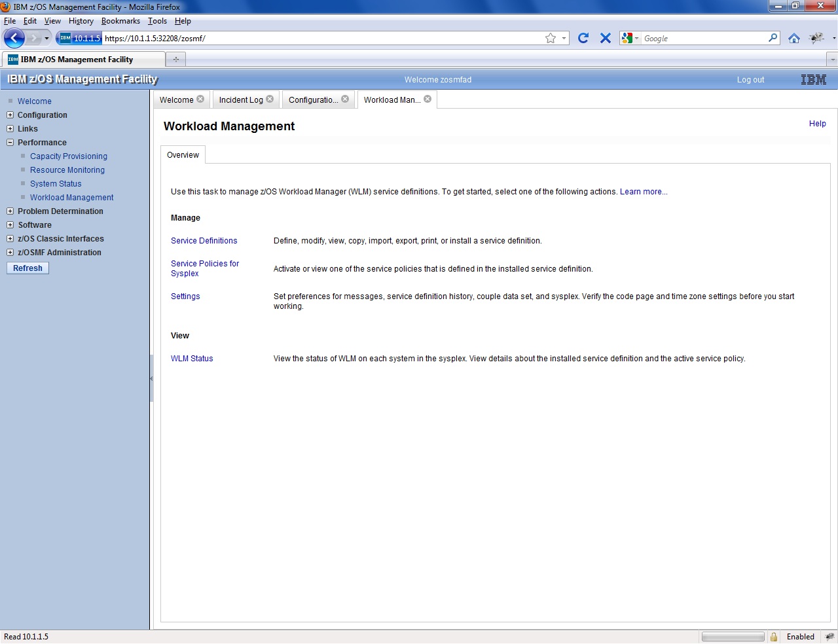838x644 pixels.
Task: Expand the Problem Determination category
Action: coord(10,211)
